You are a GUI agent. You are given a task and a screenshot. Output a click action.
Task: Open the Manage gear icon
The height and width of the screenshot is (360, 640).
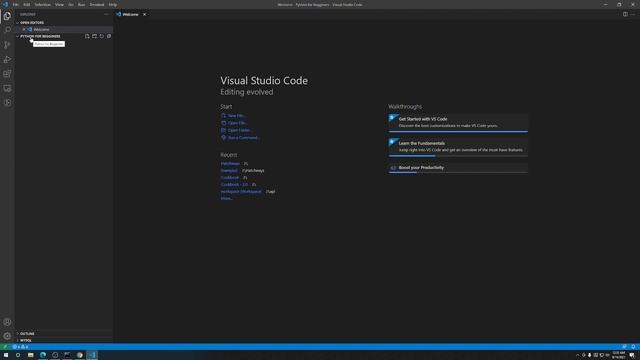[7, 336]
